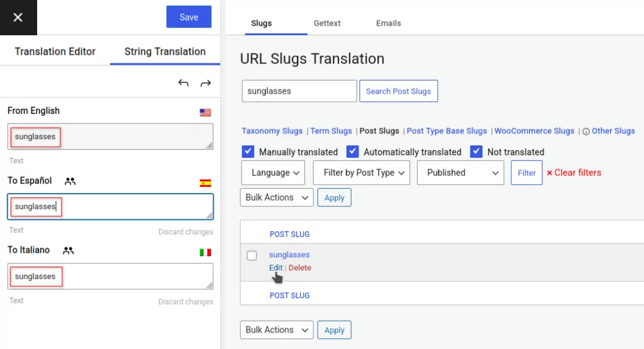Screen dimensions: 644x349
Task: Toggle the Automatically translated checkbox
Action: (x=352, y=152)
